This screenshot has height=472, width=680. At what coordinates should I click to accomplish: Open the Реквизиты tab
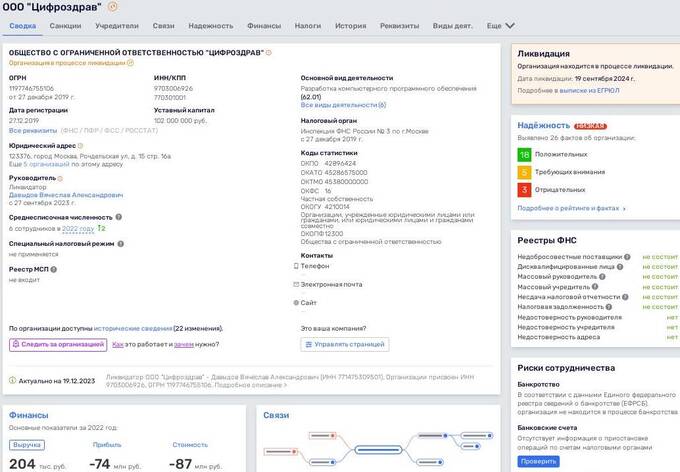coord(399,26)
